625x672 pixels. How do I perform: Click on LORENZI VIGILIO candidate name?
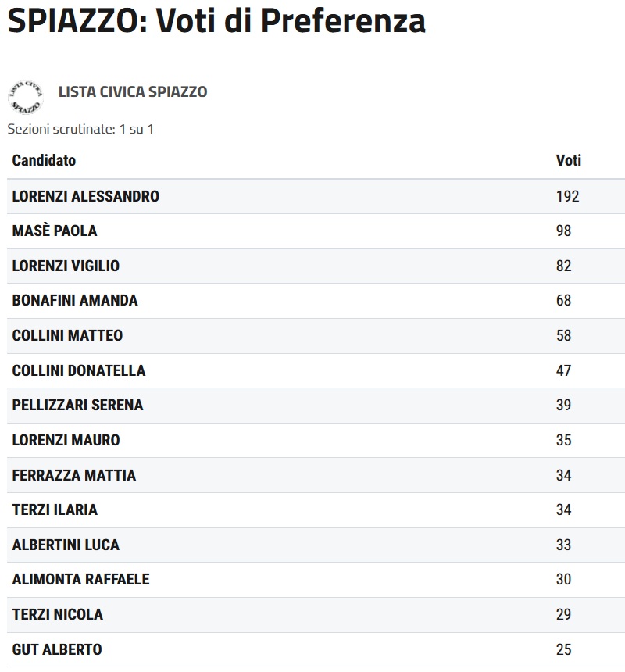click(x=66, y=266)
